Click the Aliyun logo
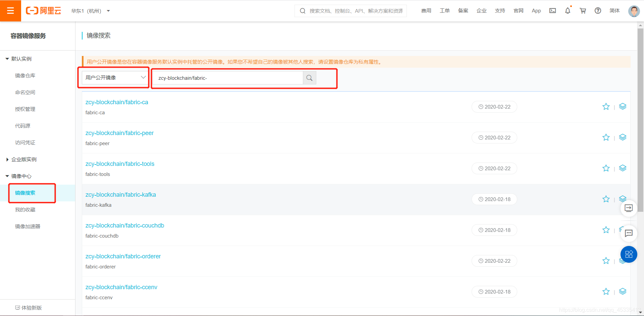Image resolution: width=644 pixels, height=316 pixels. pyautogui.click(x=44, y=11)
